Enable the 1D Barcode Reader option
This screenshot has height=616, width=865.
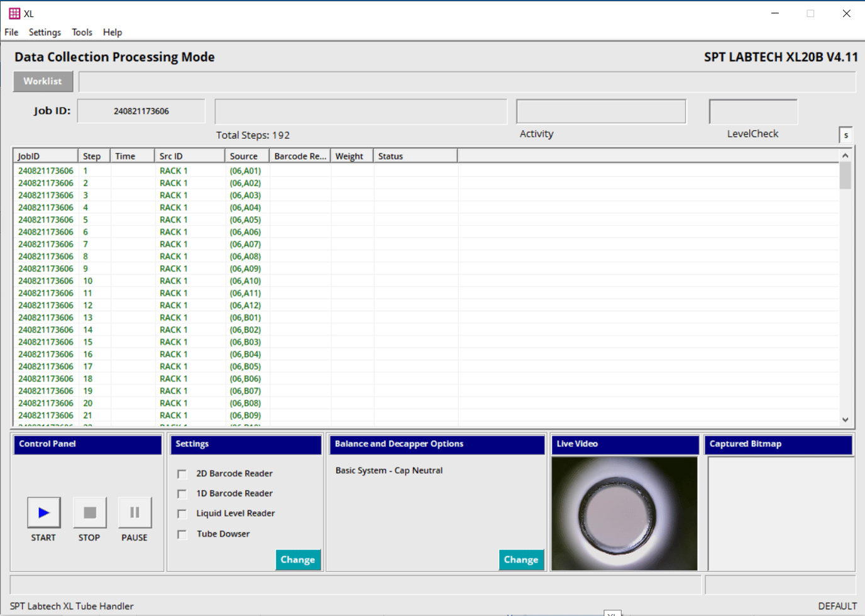coord(182,493)
